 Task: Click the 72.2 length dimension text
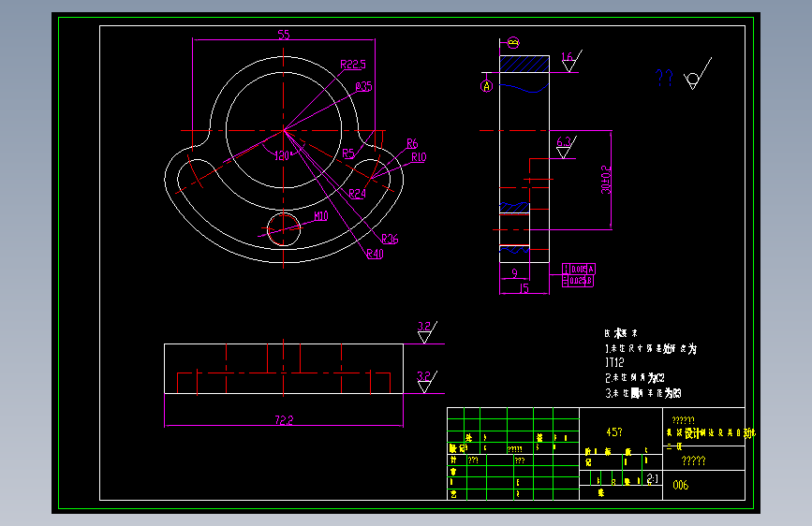click(284, 420)
